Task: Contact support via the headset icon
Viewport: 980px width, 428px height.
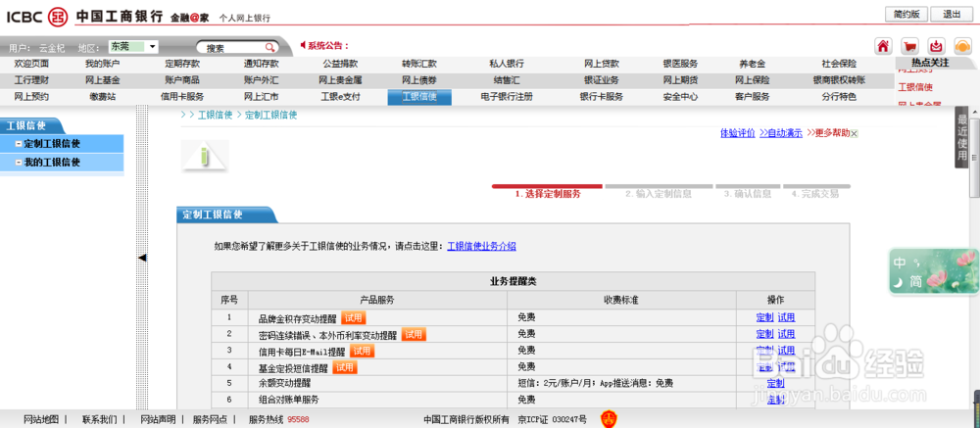Action: [962, 46]
